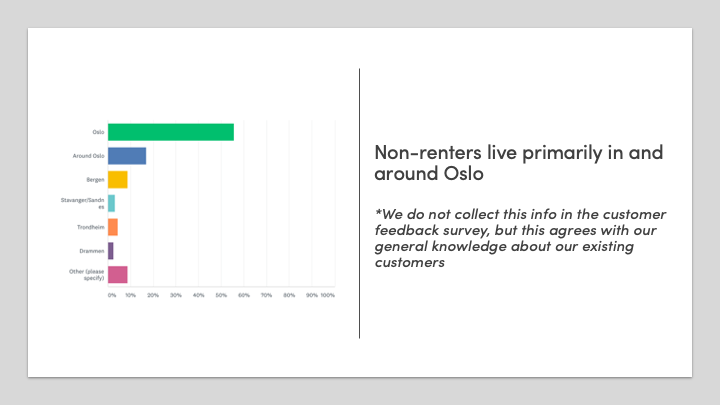720x405 pixels.
Task: Click the Oslo axis label
Action: point(98,132)
